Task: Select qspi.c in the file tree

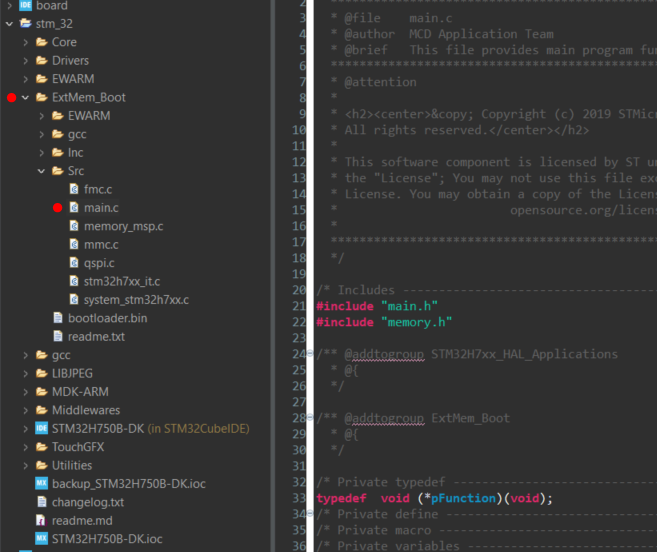Action: pos(99,263)
